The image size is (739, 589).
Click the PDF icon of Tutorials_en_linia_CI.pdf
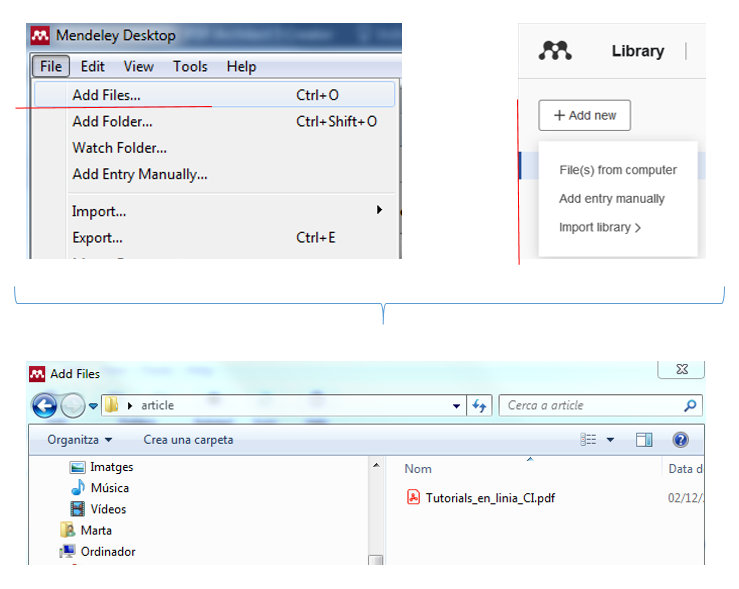tap(413, 497)
